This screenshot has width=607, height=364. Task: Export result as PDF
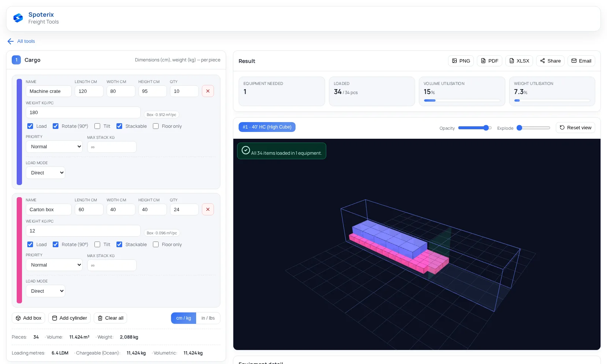point(489,61)
